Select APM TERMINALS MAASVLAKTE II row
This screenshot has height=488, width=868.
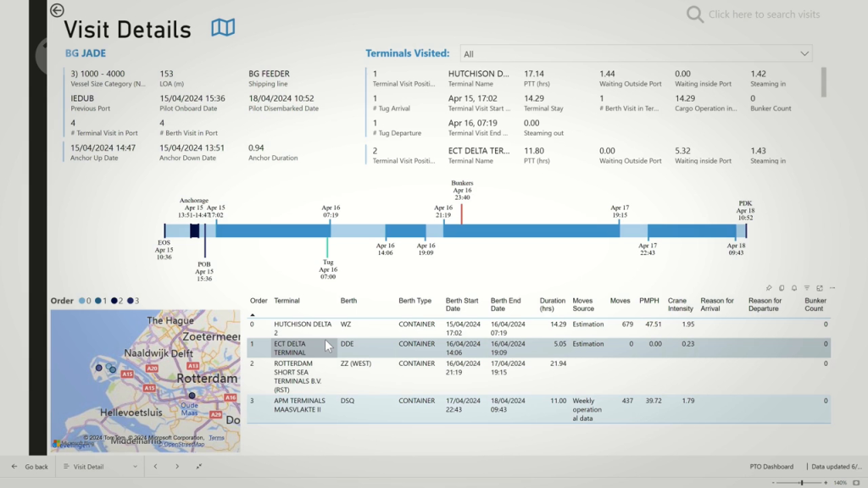[x=538, y=409]
